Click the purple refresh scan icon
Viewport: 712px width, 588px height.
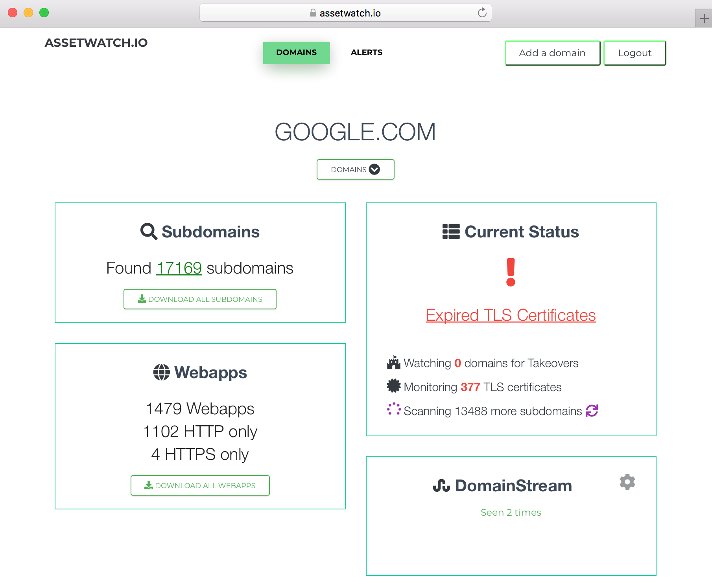coord(592,411)
